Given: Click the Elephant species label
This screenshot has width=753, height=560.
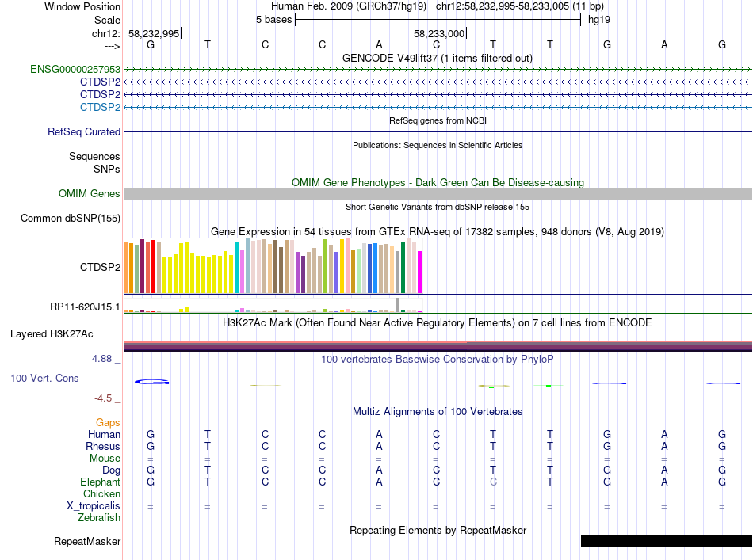Looking at the screenshot, I should click(100, 482).
